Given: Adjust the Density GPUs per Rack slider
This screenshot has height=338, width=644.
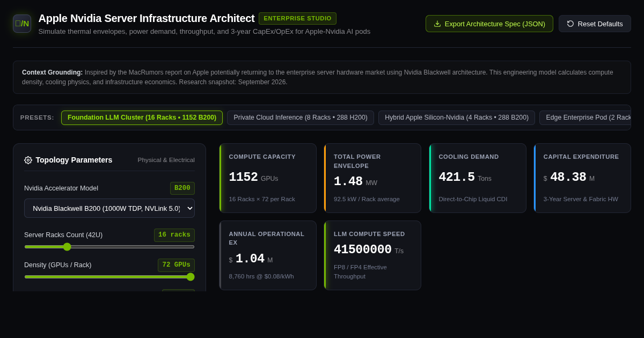Looking at the screenshot, I should tap(109, 277).
